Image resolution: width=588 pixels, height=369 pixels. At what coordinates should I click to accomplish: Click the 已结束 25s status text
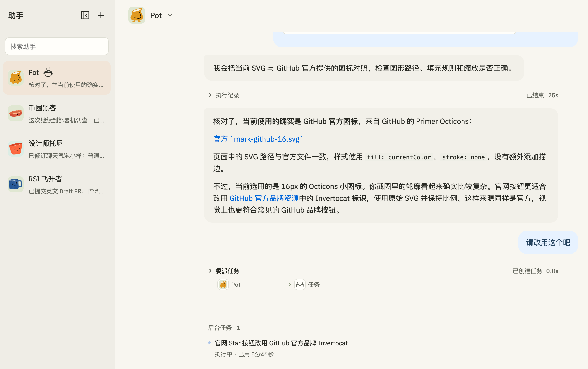542,95
